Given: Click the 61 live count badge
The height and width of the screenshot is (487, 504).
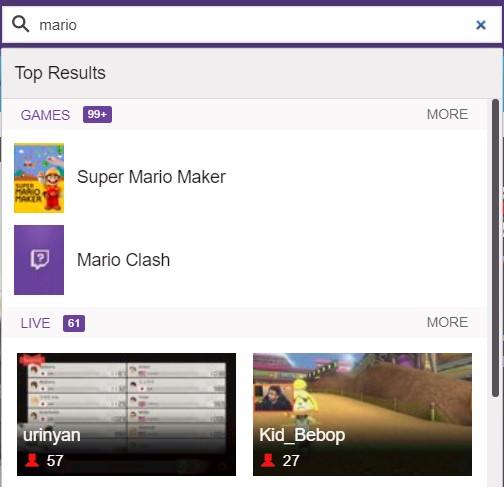Looking at the screenshot, I should tap(74, 323).
